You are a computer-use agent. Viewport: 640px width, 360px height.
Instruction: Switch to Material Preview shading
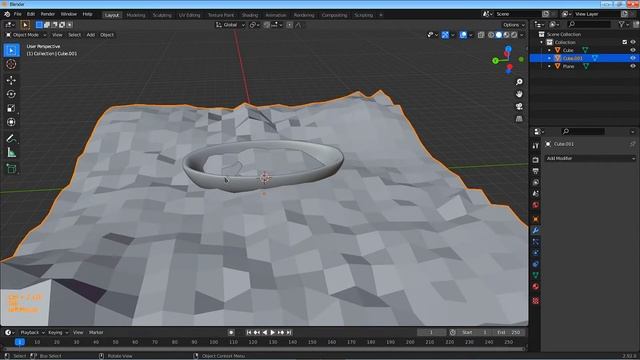click(x=507, y=35)
